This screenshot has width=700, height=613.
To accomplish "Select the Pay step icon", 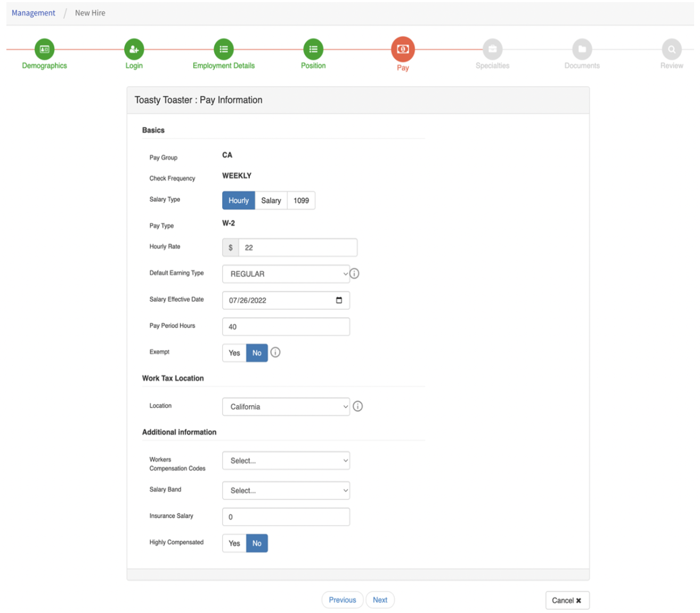I will tap(403, 50).
